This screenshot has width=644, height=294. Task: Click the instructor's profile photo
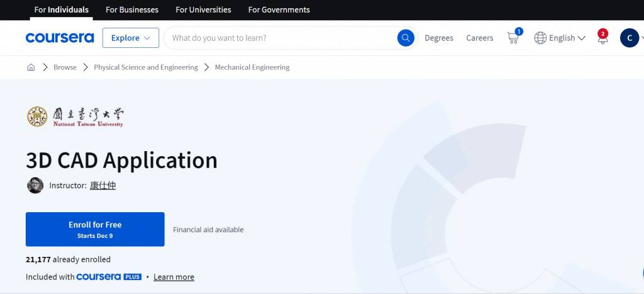pos(35,185)
